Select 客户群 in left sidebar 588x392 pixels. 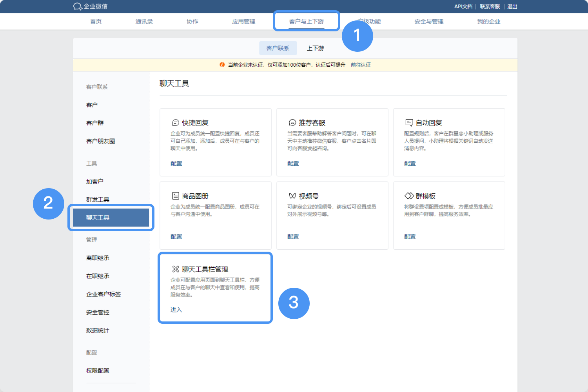pyautogui.click(x=95, y=123)
